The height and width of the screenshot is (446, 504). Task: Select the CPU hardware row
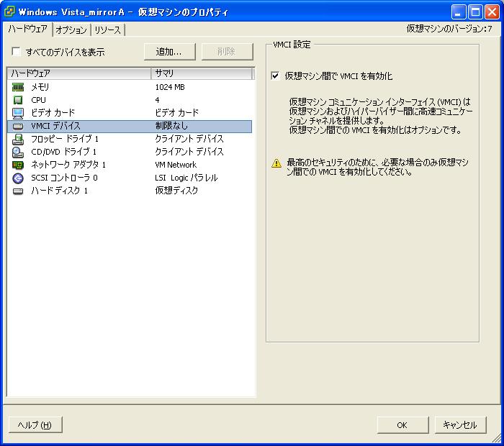coord(130,100)
